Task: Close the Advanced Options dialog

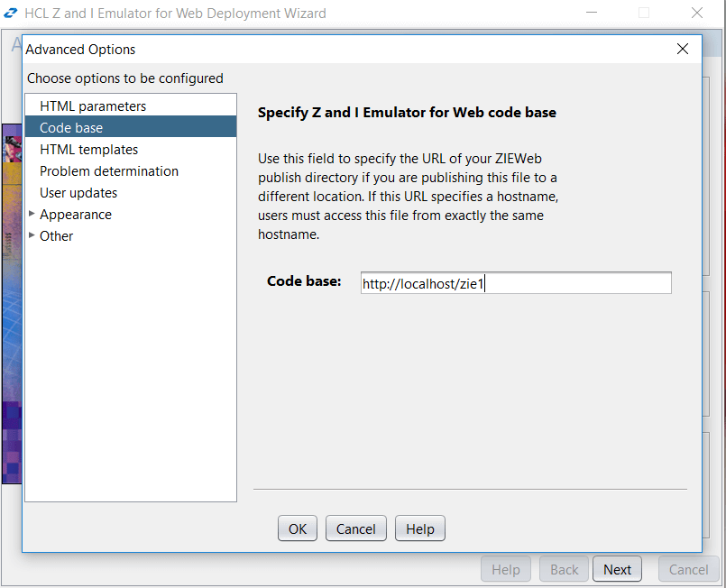Action: coord(683,49)
